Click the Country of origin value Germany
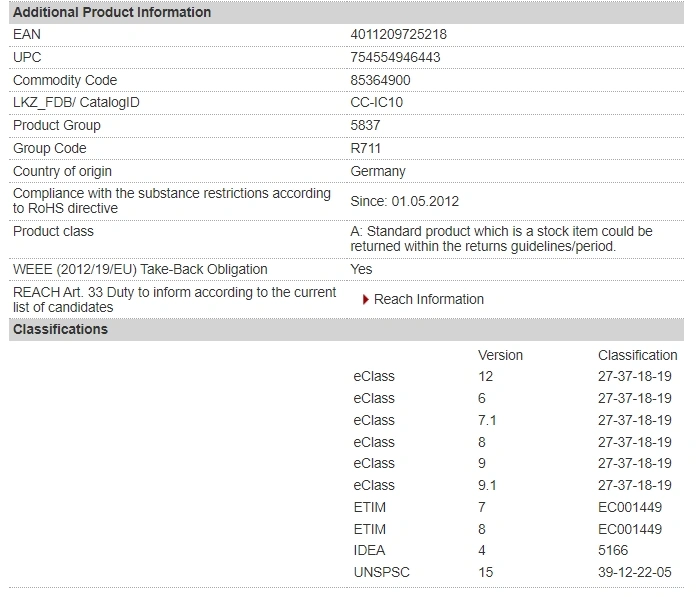This screenshot has width=699, height=597. pyautogui.click(x=378, y=171)
